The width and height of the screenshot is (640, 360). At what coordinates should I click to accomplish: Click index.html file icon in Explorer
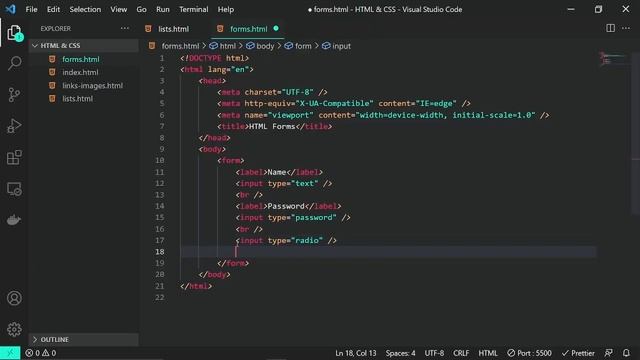click(x=52, y=72)
